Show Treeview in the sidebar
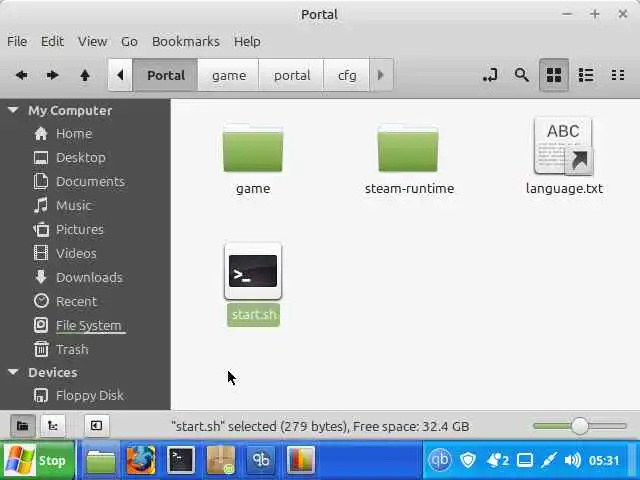 coord(53,426)
